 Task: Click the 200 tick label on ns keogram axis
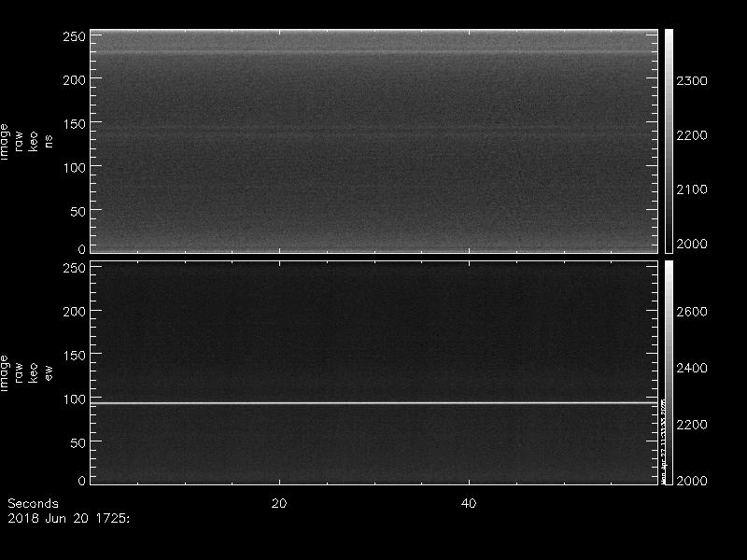(x=74, y=80)
